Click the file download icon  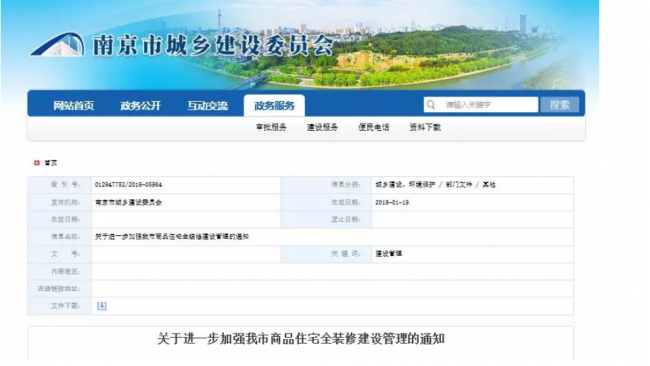[x=102, y=306]
